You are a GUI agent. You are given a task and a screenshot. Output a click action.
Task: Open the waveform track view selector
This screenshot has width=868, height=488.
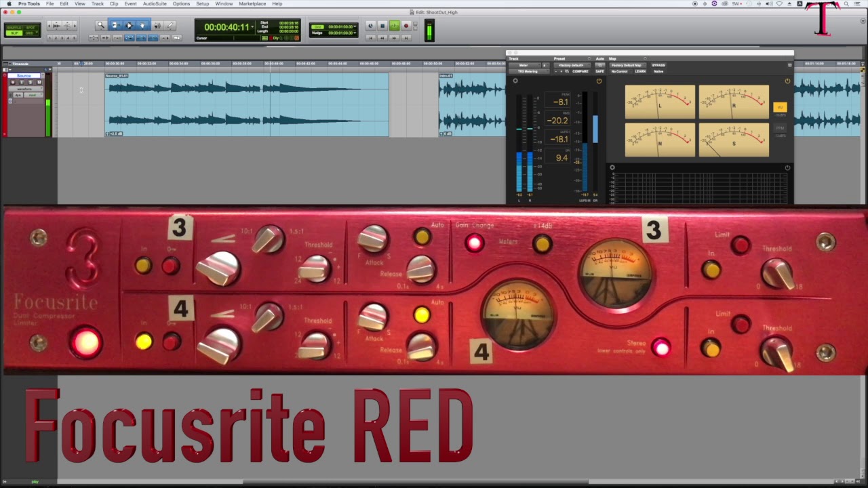pyautogui.click(x=26, y=89)
